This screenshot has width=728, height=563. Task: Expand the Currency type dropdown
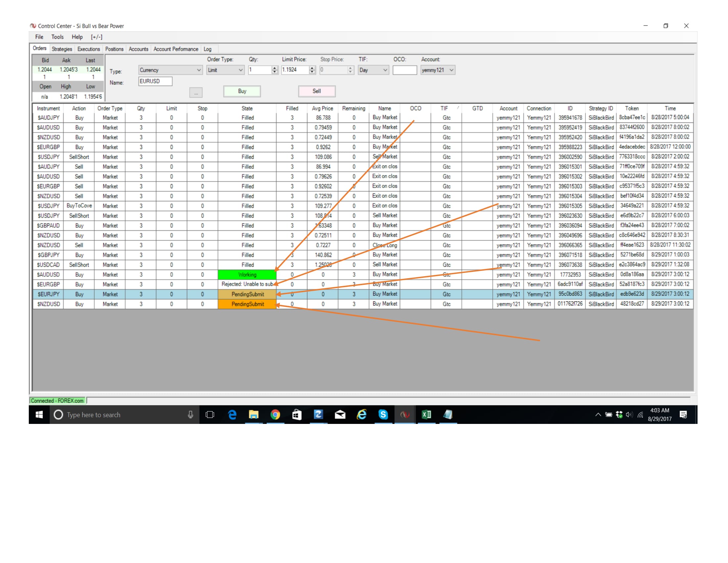199,70
